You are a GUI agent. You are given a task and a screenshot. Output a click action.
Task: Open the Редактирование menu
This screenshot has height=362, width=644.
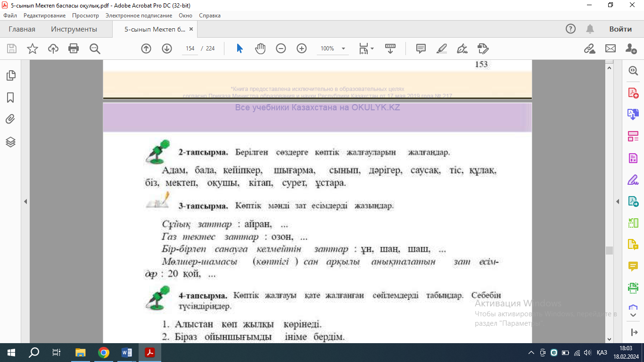pos(44,16)
